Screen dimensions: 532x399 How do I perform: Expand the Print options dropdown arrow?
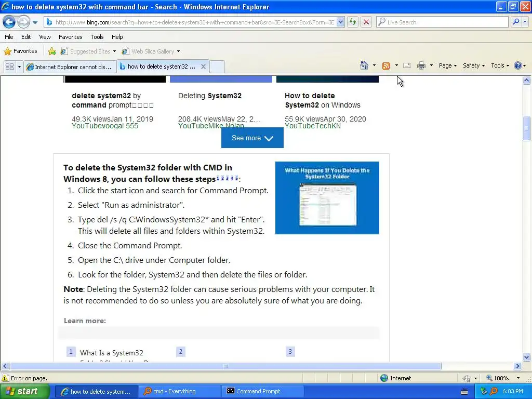point(431,65)
